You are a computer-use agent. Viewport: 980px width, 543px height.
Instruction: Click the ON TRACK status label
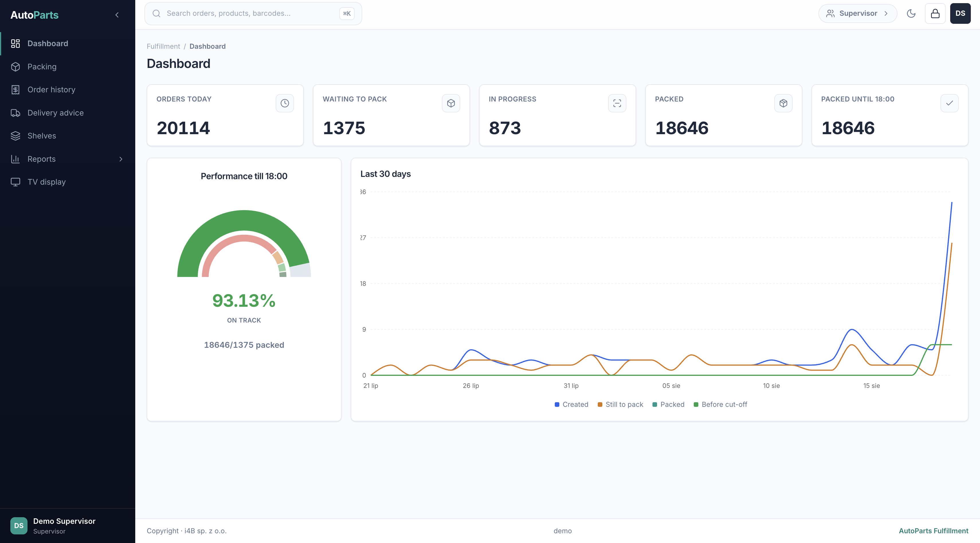pos(244,321)
